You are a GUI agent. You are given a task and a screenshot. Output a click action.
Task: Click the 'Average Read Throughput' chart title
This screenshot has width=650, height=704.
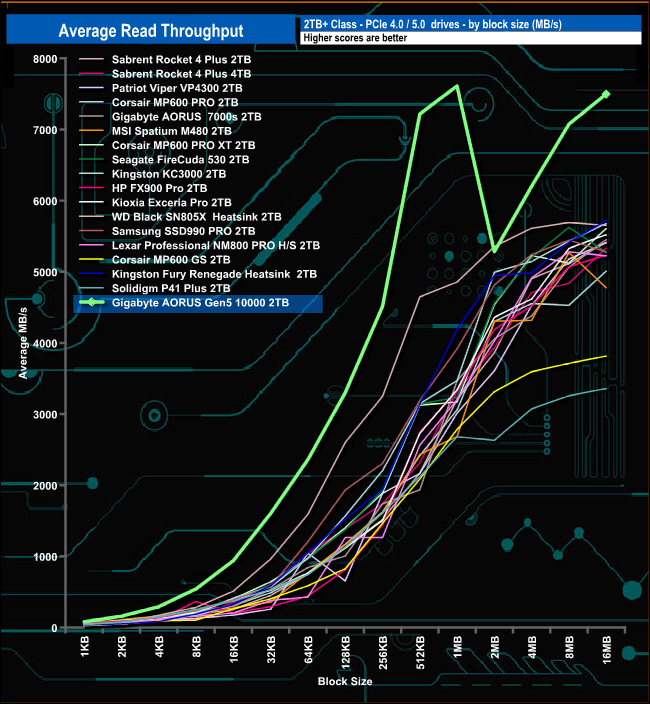click(151, 31)
